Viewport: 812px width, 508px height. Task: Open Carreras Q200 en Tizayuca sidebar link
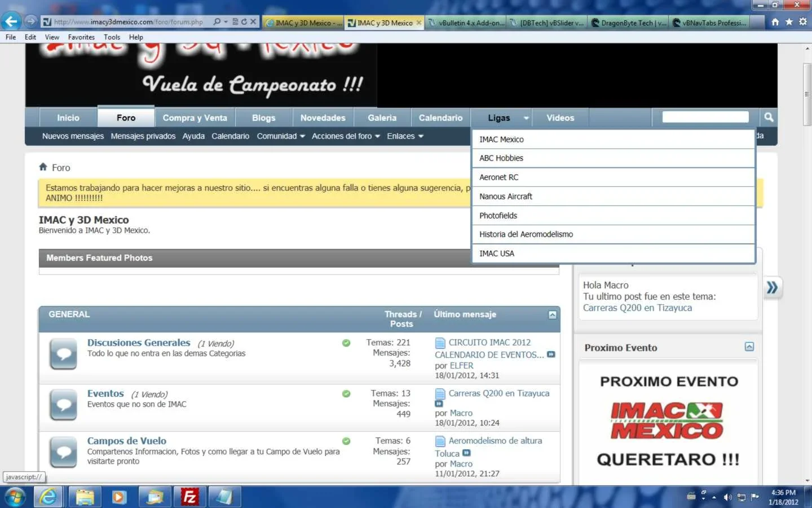point(637,308)
